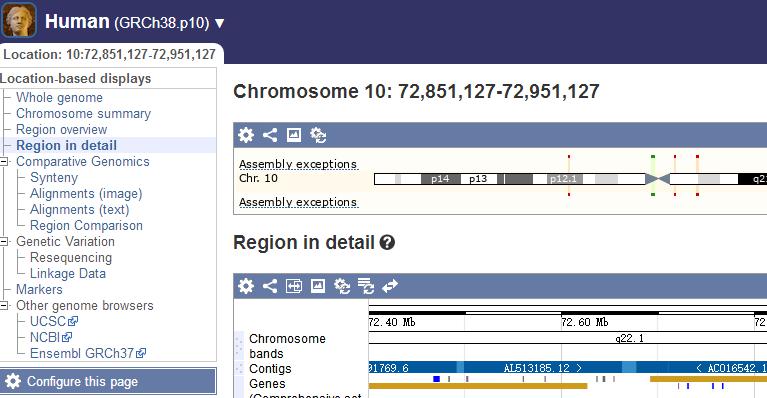Screen dimensions: 767x398
Task: Click reset configuration icon in chromosome toolbar
Action: tap(318, 135)
